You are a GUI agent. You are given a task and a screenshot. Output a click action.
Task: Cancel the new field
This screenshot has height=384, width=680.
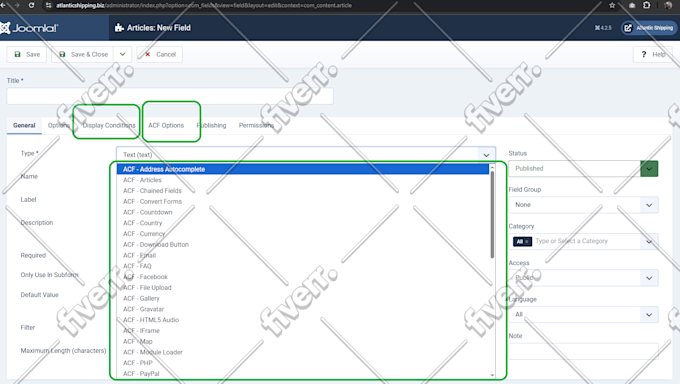point(160,54)
